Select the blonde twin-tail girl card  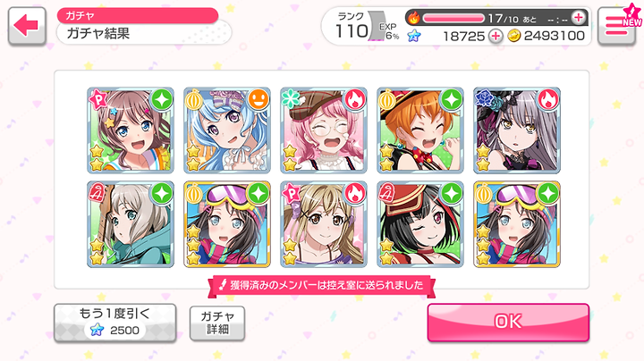[x=324, y=224]
